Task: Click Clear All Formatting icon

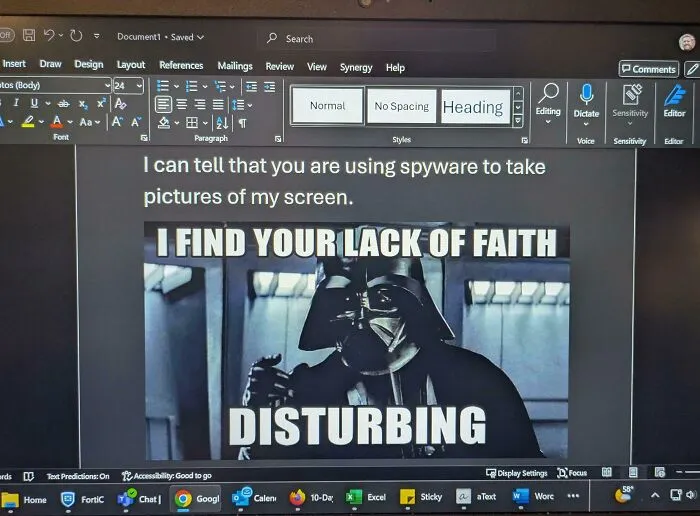Action: pyautogui.click(x=120, y=104)
